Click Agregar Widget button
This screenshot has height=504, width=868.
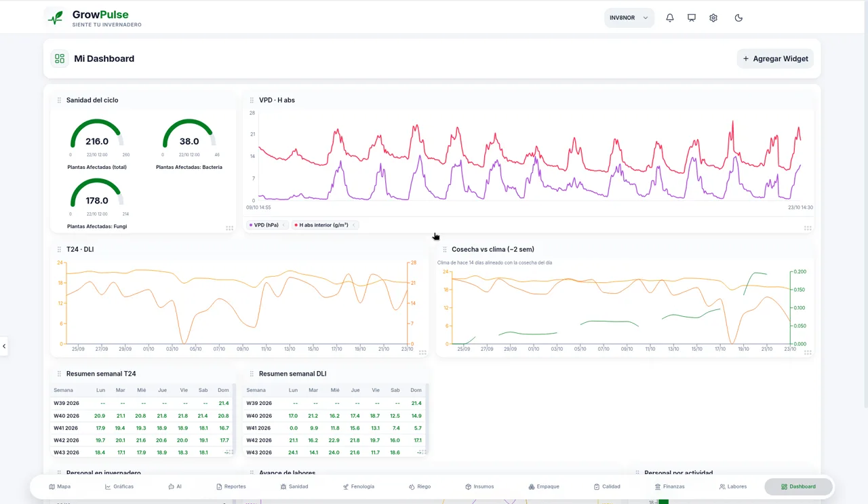[x=775, y=58]
